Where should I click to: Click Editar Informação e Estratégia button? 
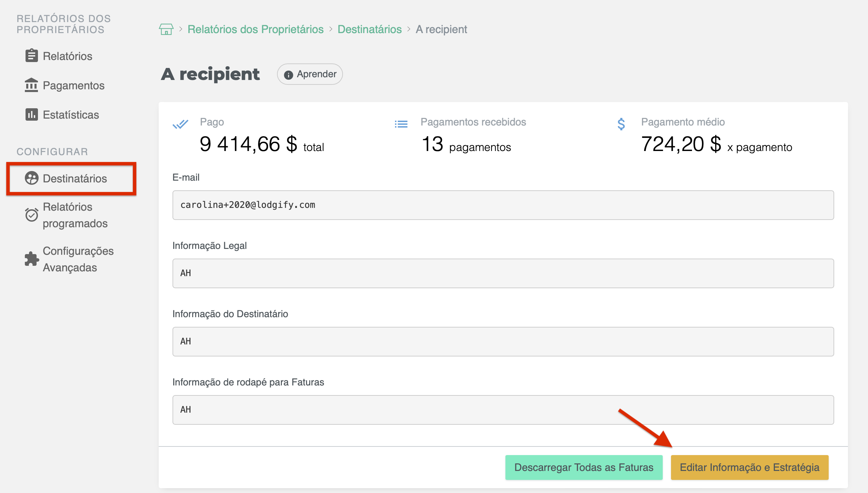pos(749,467)
